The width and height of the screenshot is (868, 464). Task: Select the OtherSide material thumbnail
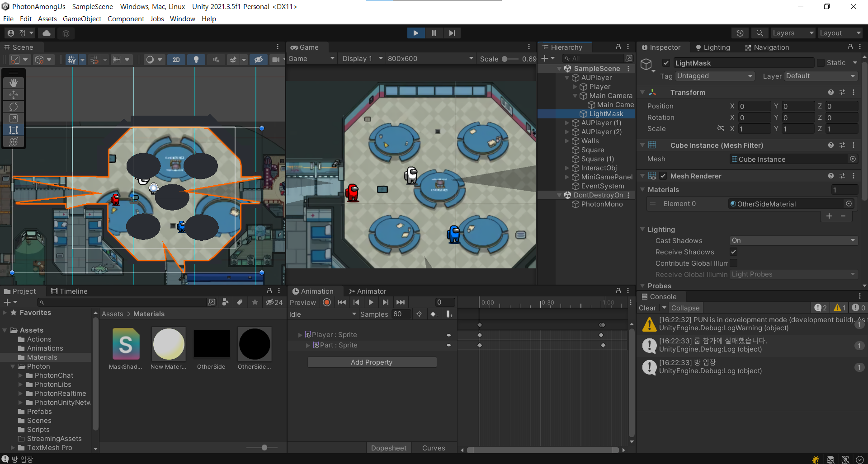tap(211, 344)
